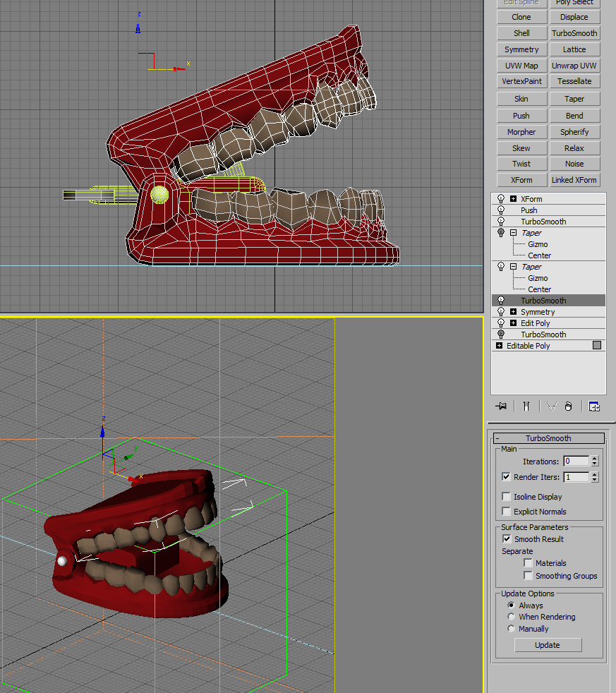Toggle lightbulb for Symmetry modifier

click(x=501, y=312)
